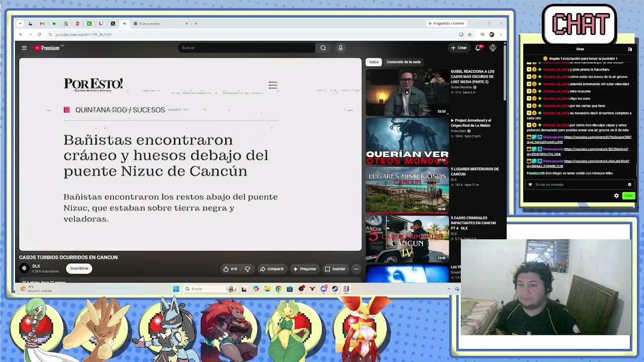644x362 pixels.
Task: Open Discord from the taskbar
Action: (x=324, y=289)
